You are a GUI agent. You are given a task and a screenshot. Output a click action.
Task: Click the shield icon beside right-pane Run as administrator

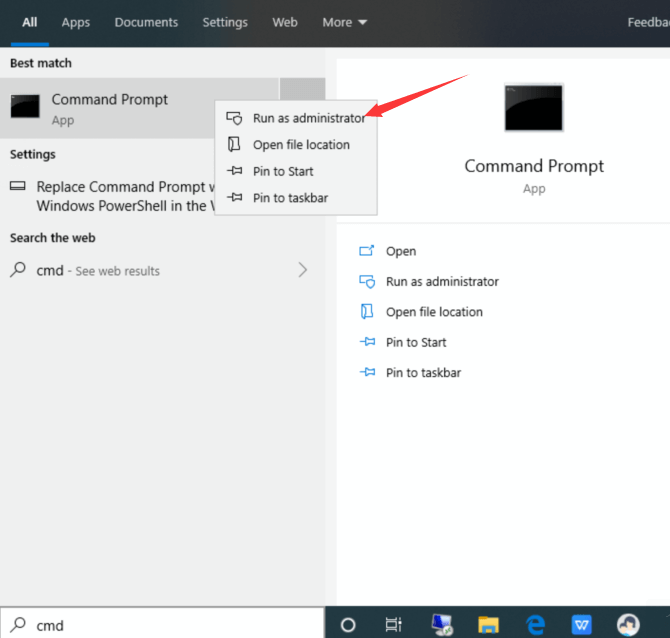367,282
